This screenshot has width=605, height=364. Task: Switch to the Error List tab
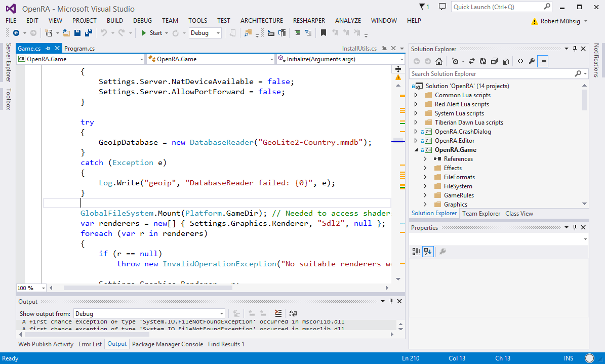point(90,344)
